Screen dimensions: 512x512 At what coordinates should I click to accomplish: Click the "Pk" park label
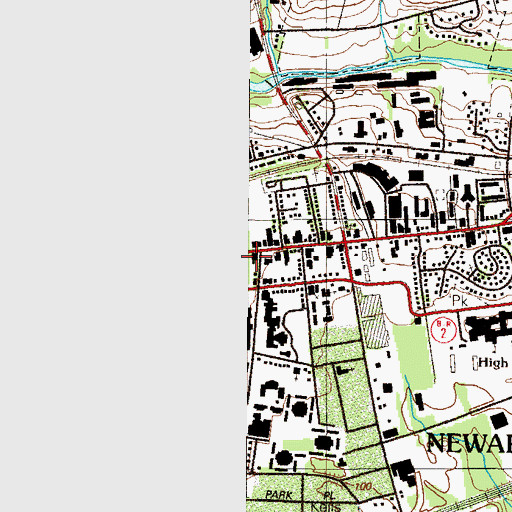pyautogui.click(x=460, y=301)
